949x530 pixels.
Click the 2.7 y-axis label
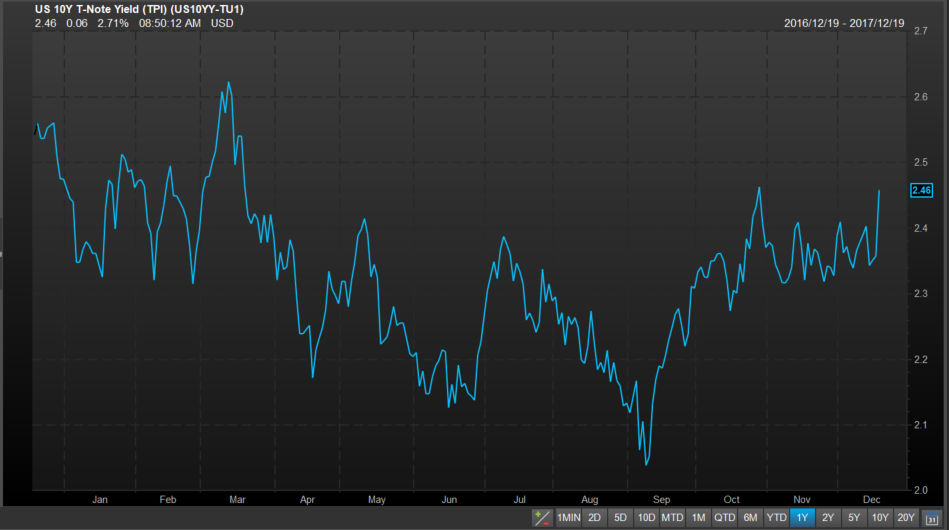tap(921, 31)
